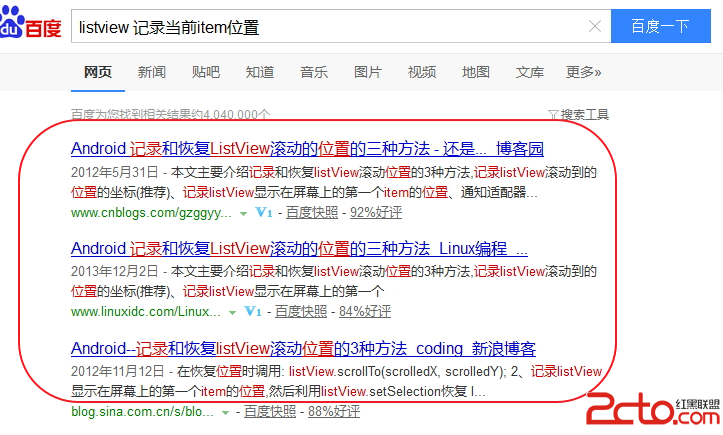Click the 92%好评 rating link
723x435 pixels.
(376, 212)
